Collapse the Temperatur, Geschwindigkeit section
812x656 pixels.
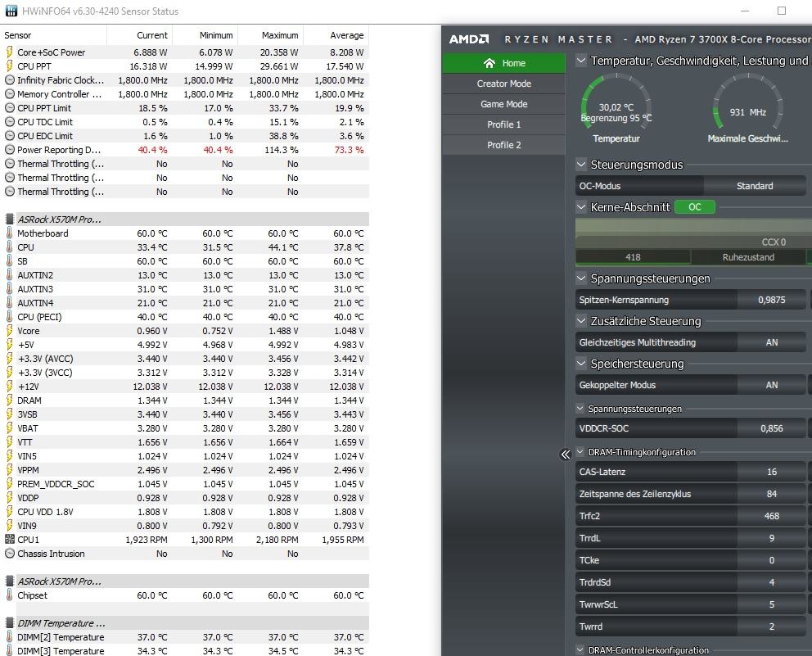[581, 61]
